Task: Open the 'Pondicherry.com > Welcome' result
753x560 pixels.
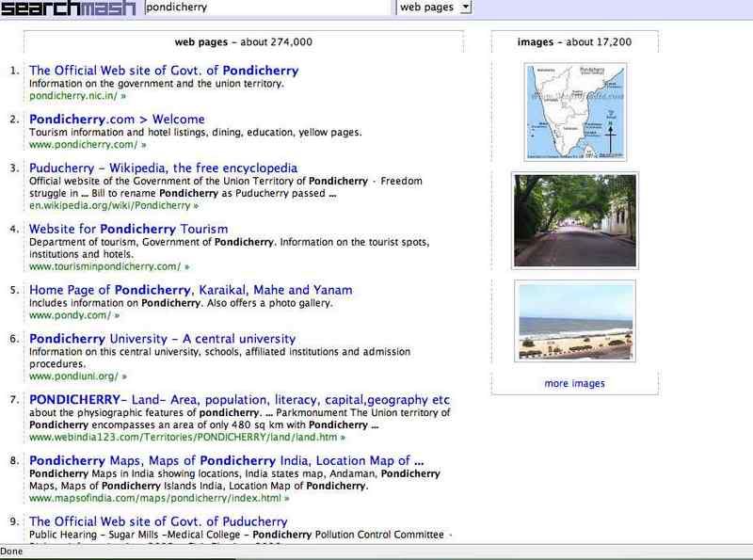Action: [x=117, y=120]
